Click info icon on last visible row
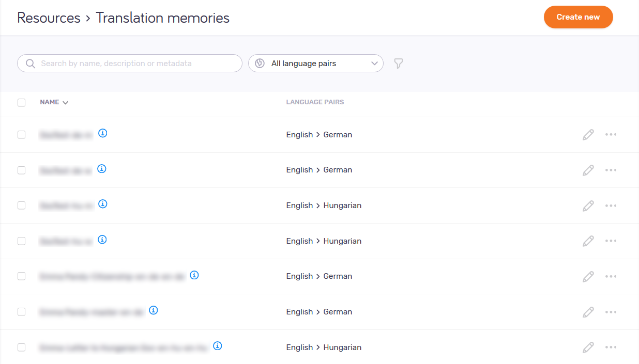The width and height of the screenshot is (639, 364). (x=218, y=346)
